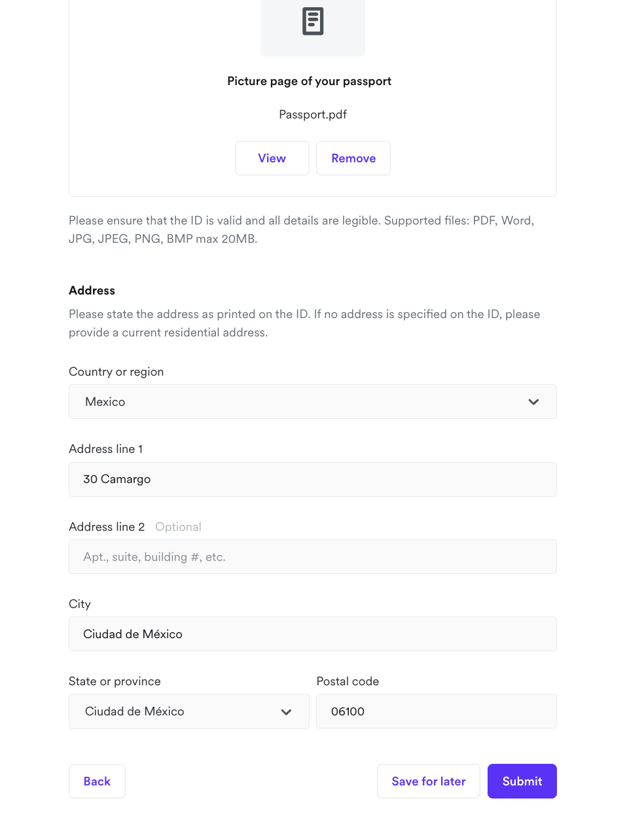The image size is (644, 826).
Task: Remove the uploaded Passport.pdf file
Action: (353, 158)
